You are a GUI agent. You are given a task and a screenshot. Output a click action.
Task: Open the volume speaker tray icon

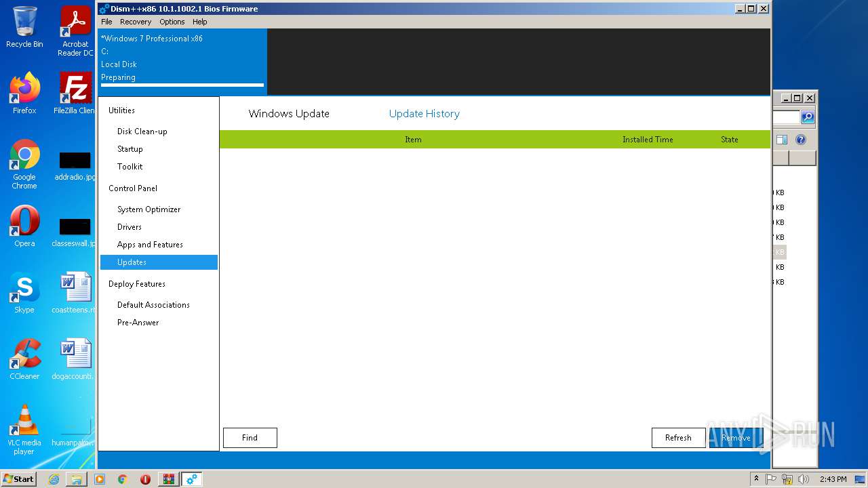click(804, 479)
